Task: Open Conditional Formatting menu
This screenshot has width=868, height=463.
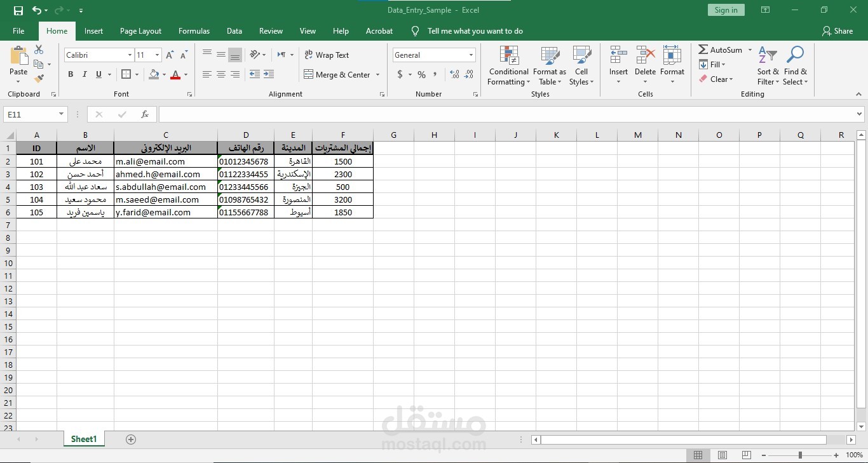Action: [x=508, y=66]
